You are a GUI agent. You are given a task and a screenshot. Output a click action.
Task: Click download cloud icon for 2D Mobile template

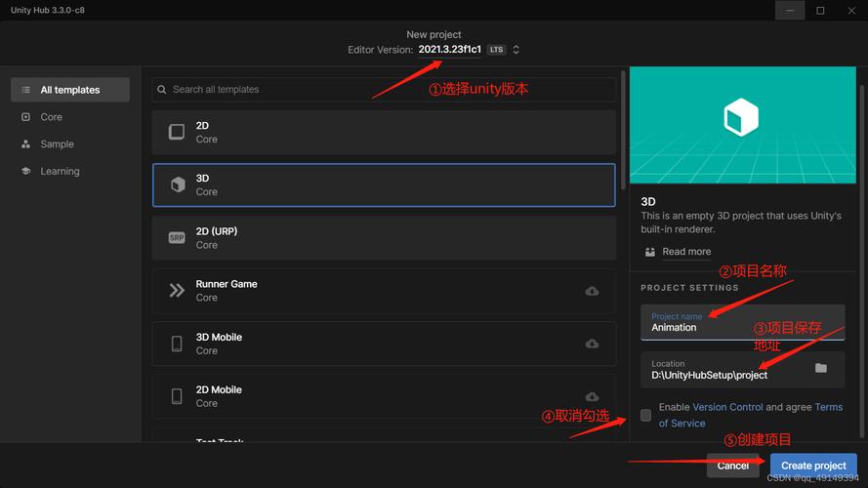pyautogui.click(x=592, y=396)
